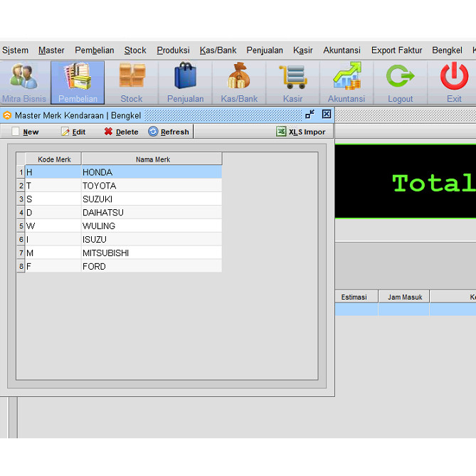Open the Master menu

(51, 50)
